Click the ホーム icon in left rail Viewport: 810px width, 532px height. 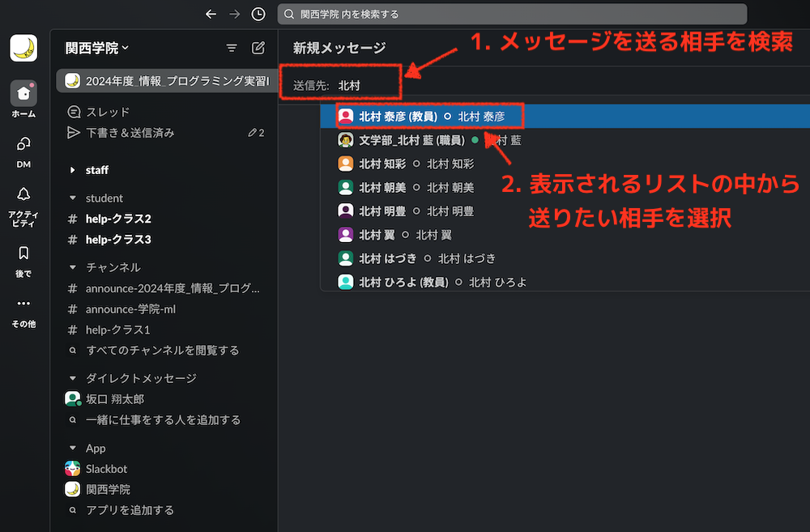click(23, 94)
